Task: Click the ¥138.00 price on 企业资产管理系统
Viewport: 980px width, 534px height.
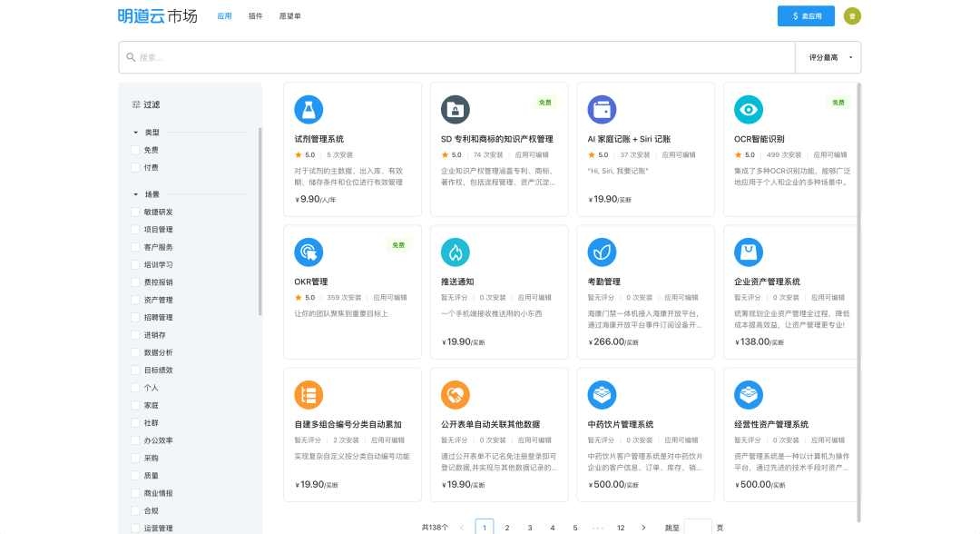Action: click(759, 342)
